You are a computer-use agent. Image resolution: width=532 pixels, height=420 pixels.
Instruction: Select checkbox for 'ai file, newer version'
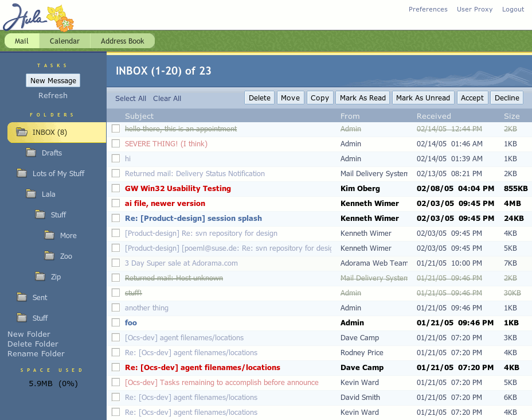pyautogui.click(x=116, y=203)
